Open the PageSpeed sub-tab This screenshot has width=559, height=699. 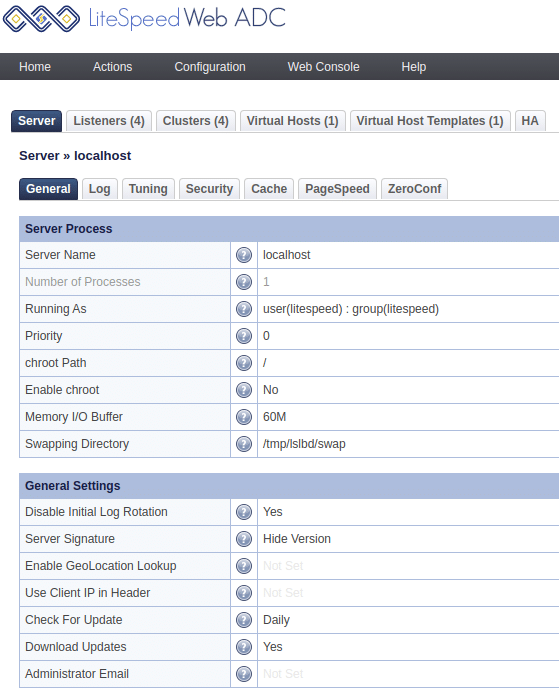point(337,189)
